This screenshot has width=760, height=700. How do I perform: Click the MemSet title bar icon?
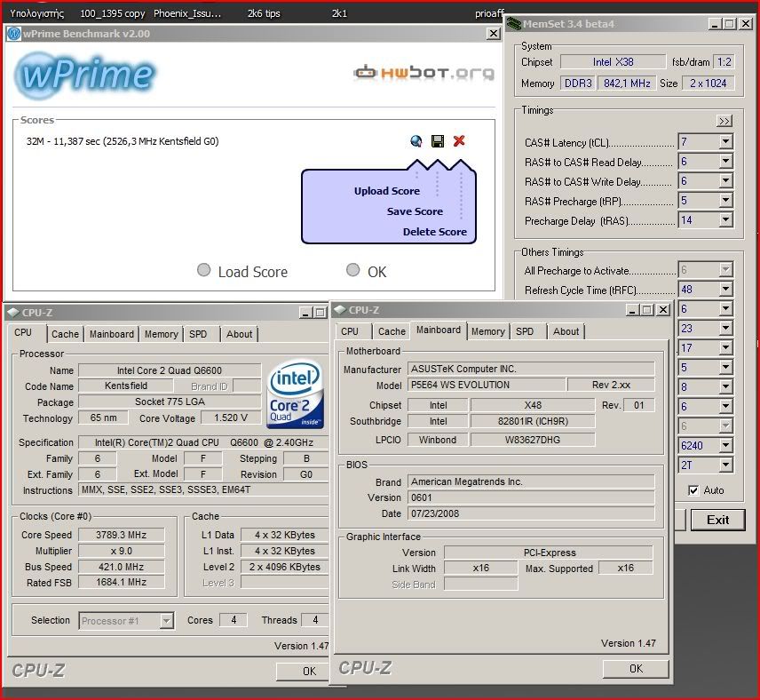coord(514,23)
